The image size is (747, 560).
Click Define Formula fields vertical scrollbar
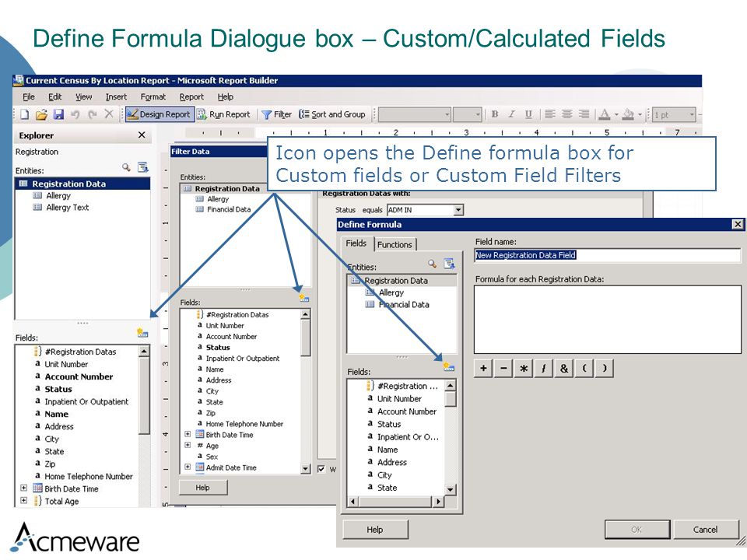pos(451,437)
